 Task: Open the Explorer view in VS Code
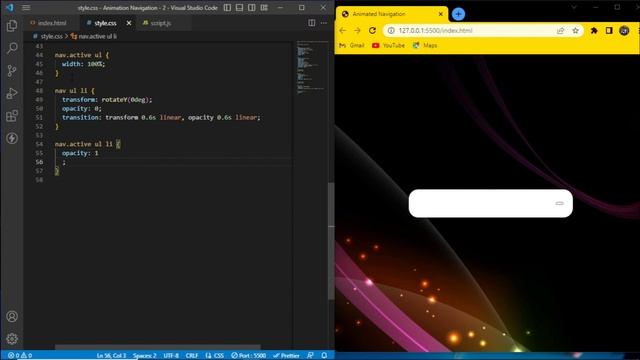(12, 26)
